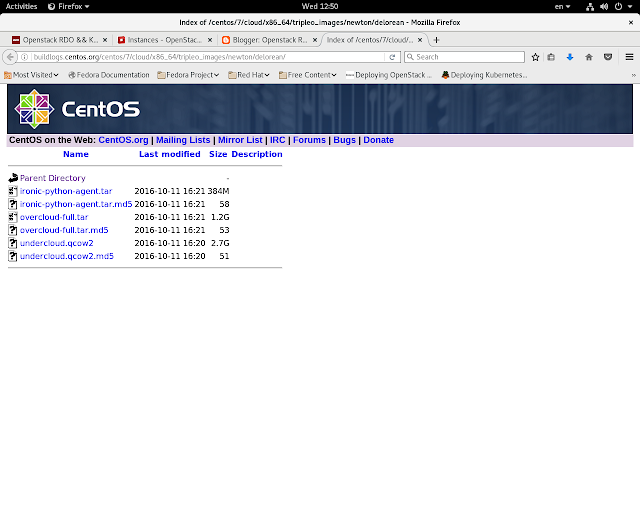Open overcloud-full.tar.md5 file link

pos(64,230)
